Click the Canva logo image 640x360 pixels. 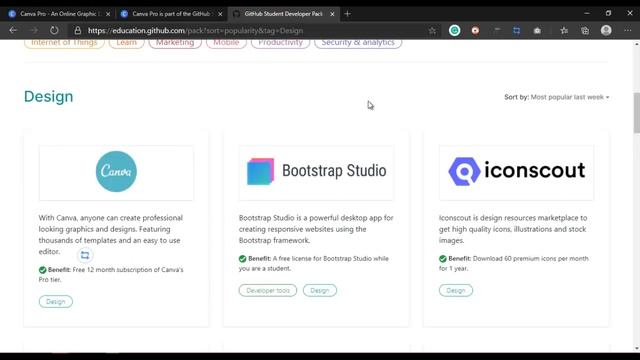tap(116, 172)
